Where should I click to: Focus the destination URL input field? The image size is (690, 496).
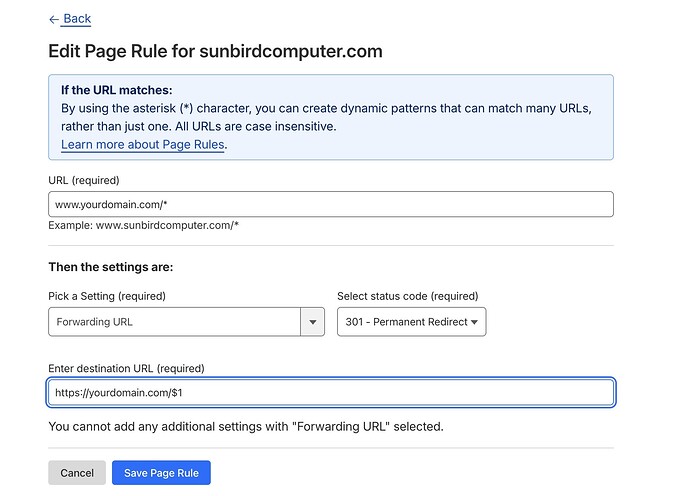coord(330,393)
